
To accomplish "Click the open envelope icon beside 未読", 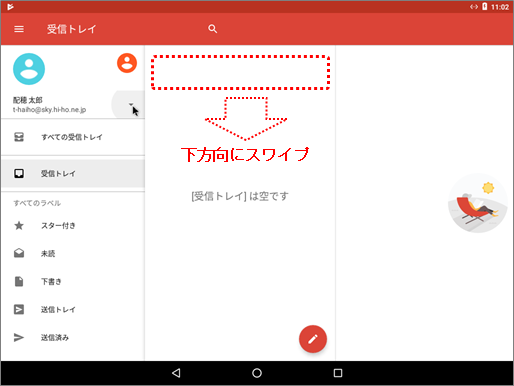I will (19, 253).
